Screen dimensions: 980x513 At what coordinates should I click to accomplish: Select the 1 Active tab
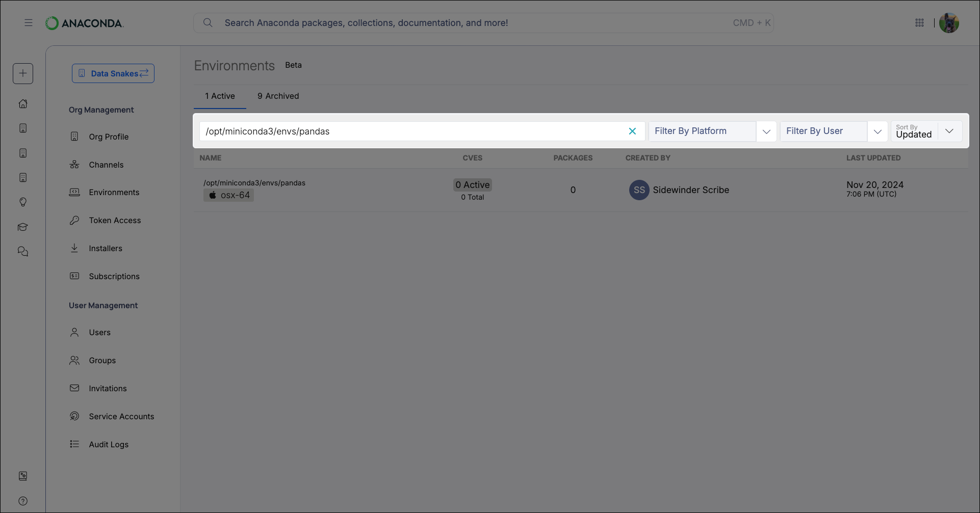click(x=220, y=96)
